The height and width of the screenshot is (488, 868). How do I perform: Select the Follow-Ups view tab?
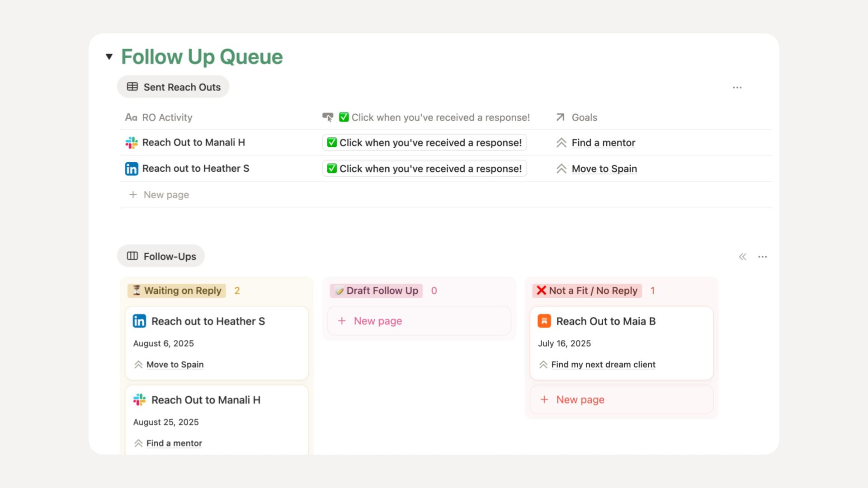[x=161, y=256]
